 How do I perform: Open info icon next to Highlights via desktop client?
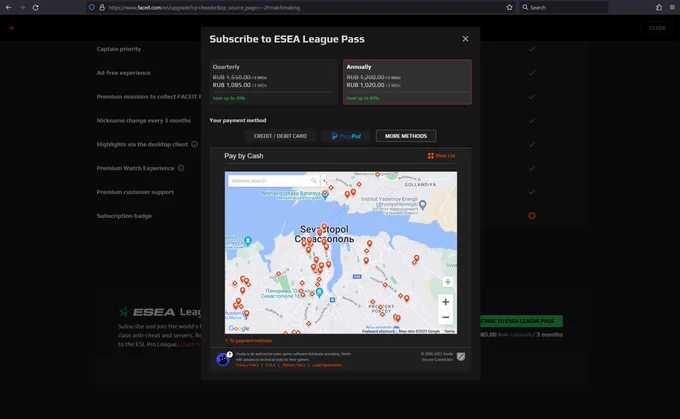click(x=195, y=144)
